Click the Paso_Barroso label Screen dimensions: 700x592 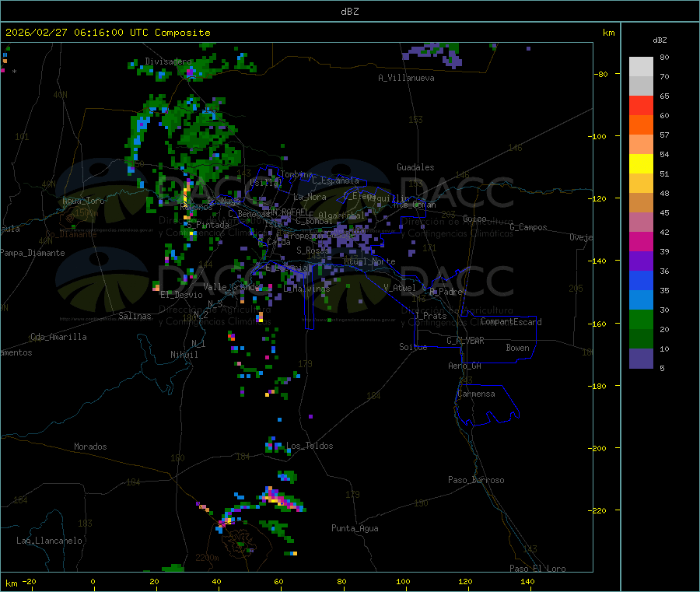coord(476,480)
